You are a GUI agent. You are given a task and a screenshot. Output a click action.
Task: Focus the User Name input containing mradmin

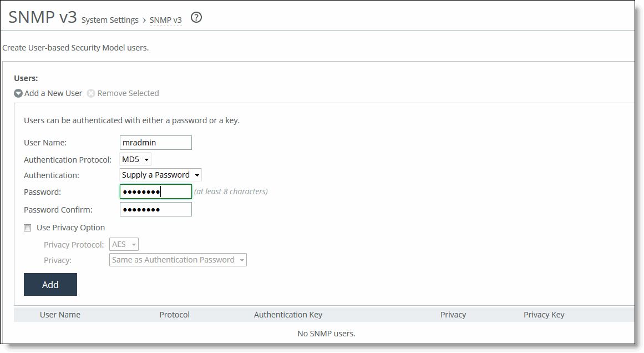point(155,142)
